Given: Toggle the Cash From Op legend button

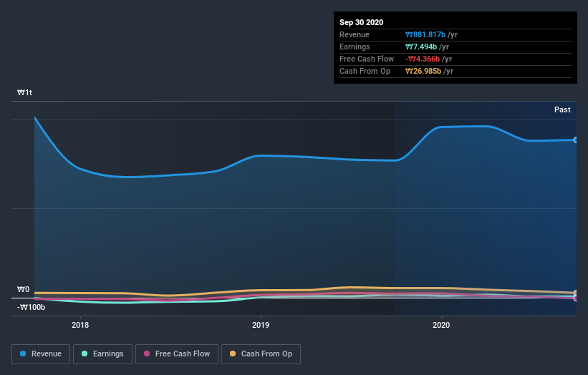Looking at the screenshot, I should click(261, 354).
